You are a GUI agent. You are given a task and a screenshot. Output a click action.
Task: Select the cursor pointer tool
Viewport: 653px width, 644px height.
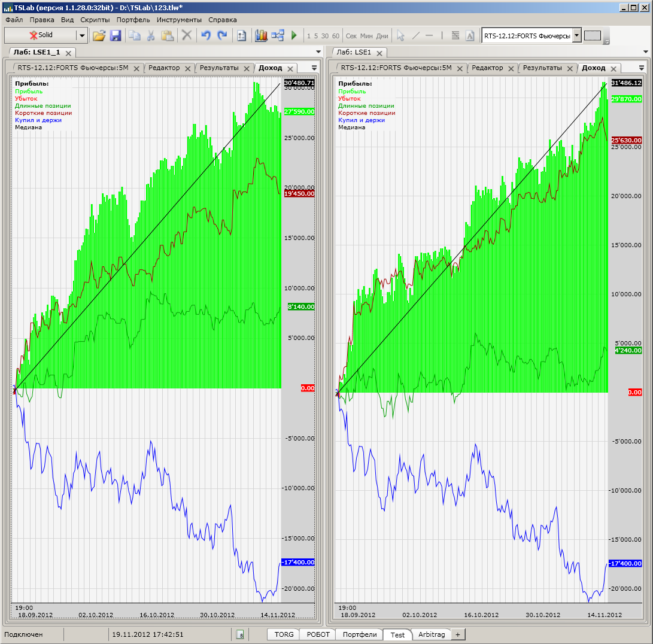400,36
